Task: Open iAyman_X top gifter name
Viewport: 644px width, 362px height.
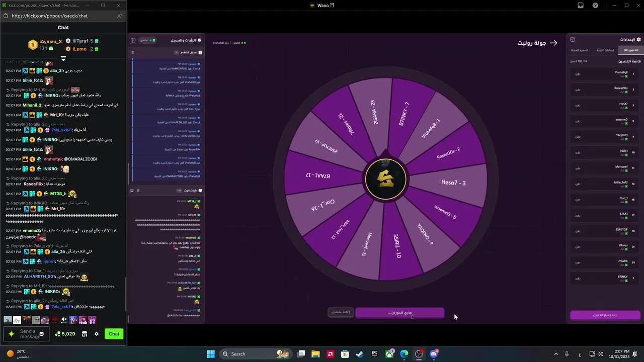Action: click(x=51, y=41)
